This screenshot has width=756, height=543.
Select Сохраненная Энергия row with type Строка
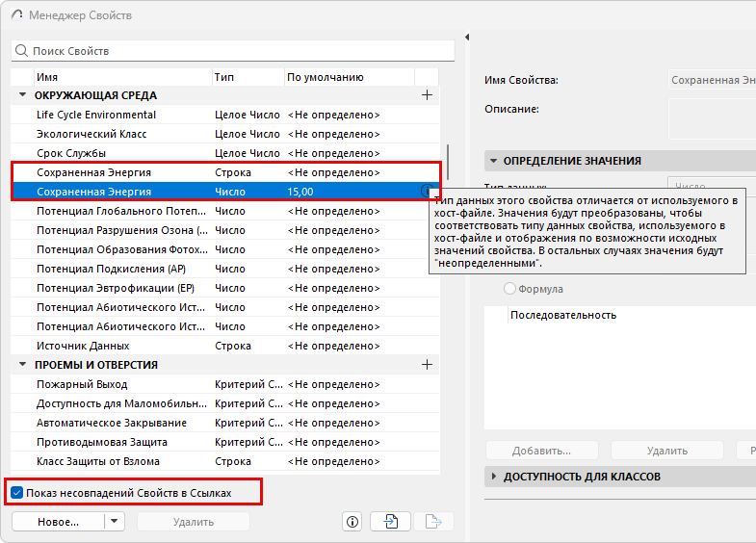tap(225, 172)
